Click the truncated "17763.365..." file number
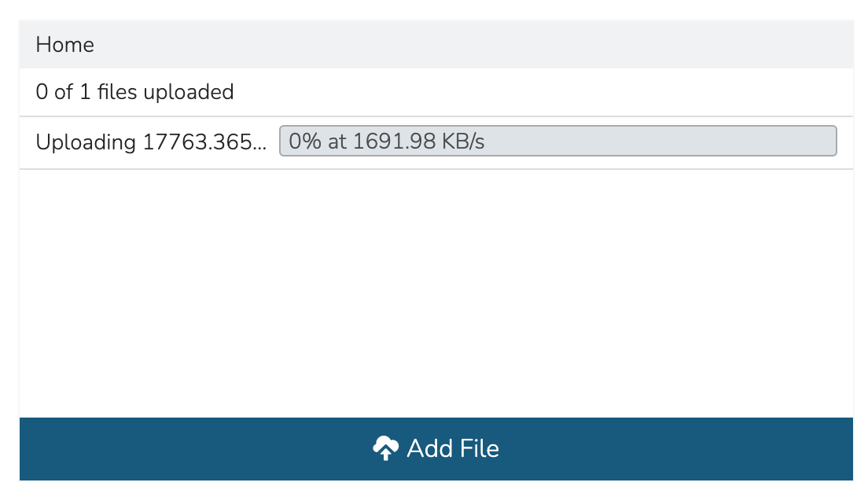Viewport: 868px width, 497px height. coord(204,142)
